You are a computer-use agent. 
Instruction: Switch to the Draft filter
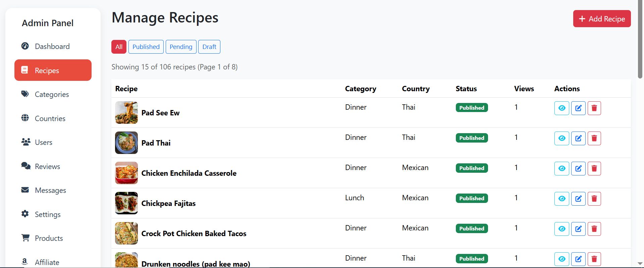pyautogui.click(x=209, y=47)
